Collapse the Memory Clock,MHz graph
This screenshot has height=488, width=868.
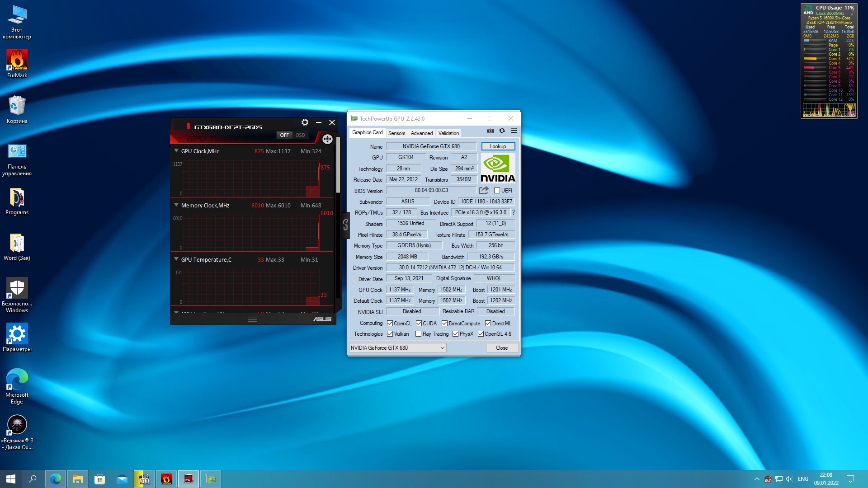pos(176,205)
